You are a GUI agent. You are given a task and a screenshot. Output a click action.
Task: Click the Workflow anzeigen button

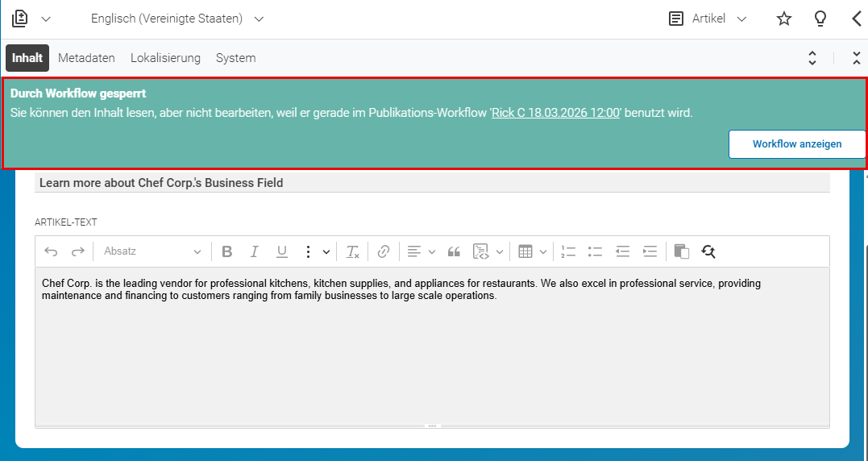click(x=797, y=144)
